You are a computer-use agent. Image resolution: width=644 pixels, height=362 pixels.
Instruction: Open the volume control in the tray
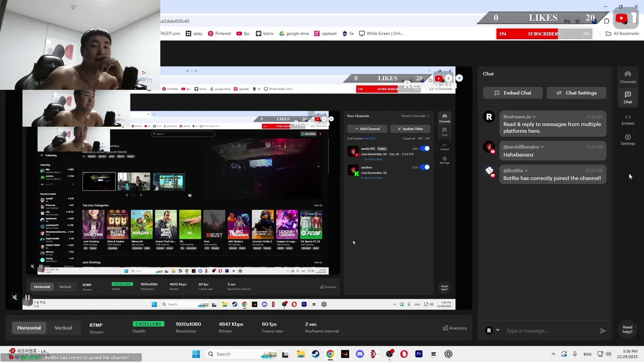(x=608, y=354)
